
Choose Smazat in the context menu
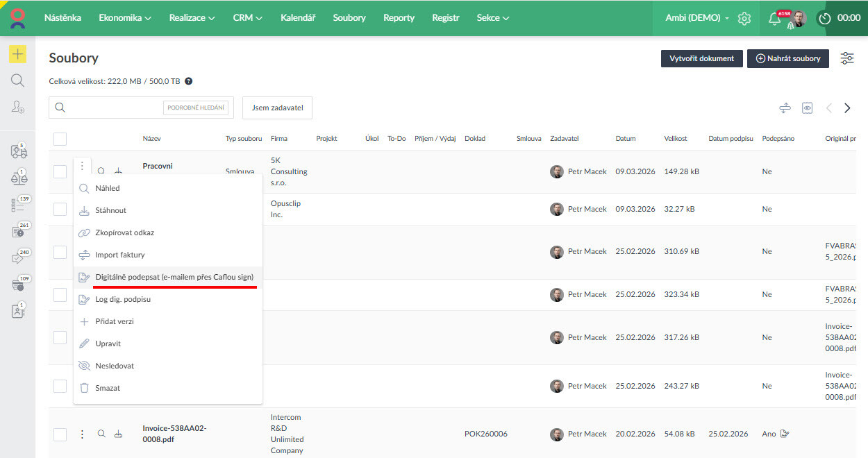[108, 388]
